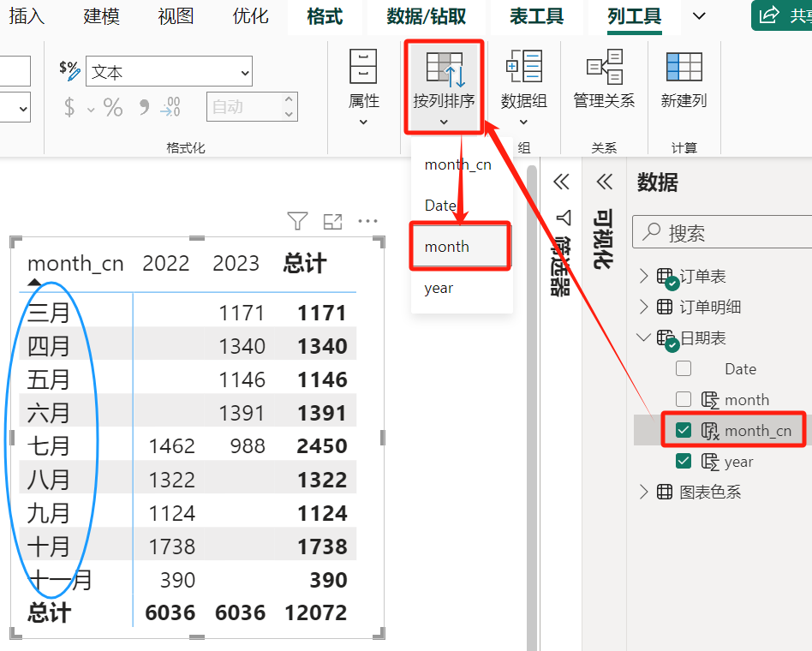Open the 格式 ribbon tab

[325, 16]
